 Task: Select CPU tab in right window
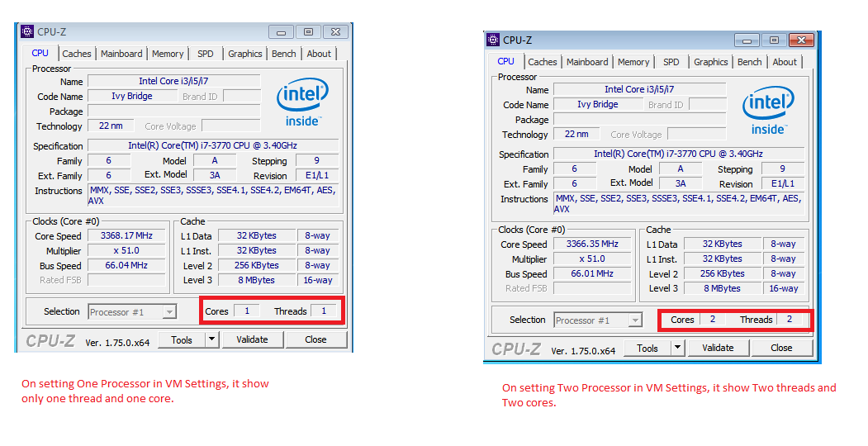[x=505, y=61]
